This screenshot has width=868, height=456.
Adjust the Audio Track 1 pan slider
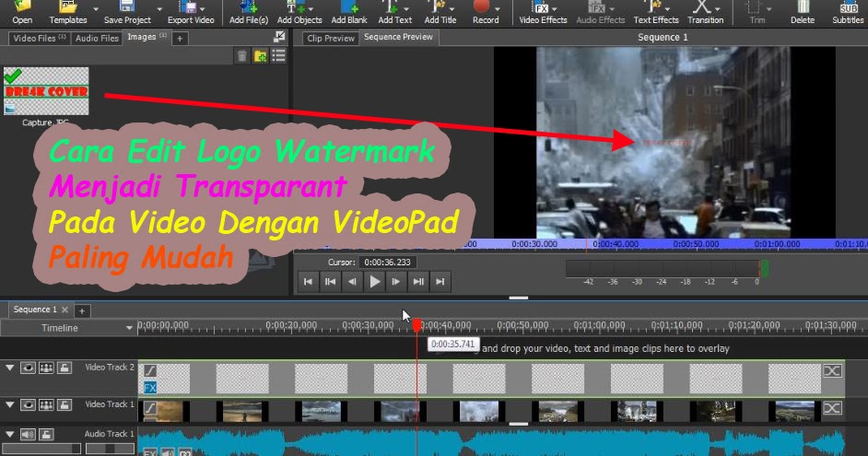point(110,449)
